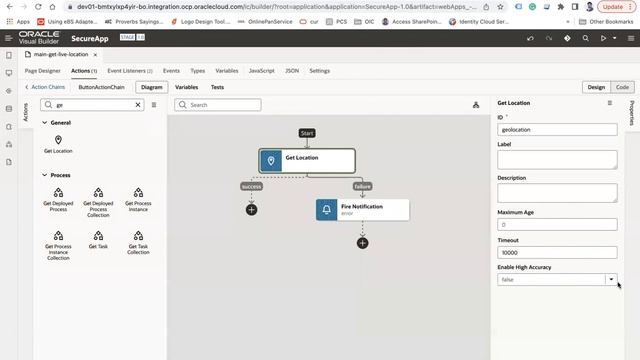Image resolution: width=640 pixels, height=360 pixels.
Task: Open the header options menu on the far right
Action: tap(631, 38)
